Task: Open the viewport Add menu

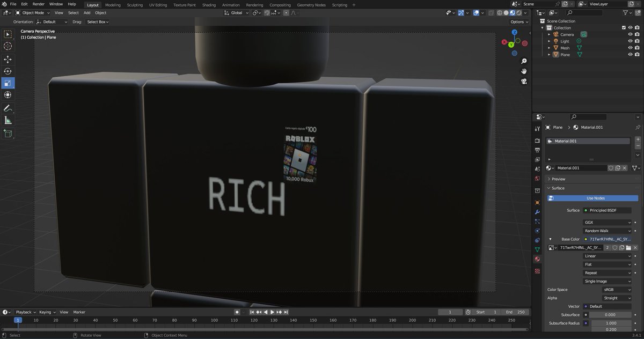Action: [x=87, y=12]
